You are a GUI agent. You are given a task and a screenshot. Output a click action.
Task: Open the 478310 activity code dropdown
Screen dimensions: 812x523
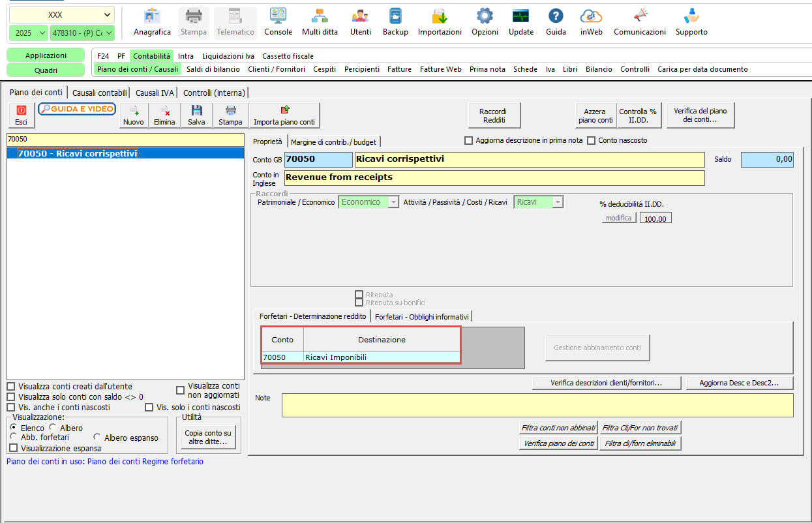pos(82,33)
